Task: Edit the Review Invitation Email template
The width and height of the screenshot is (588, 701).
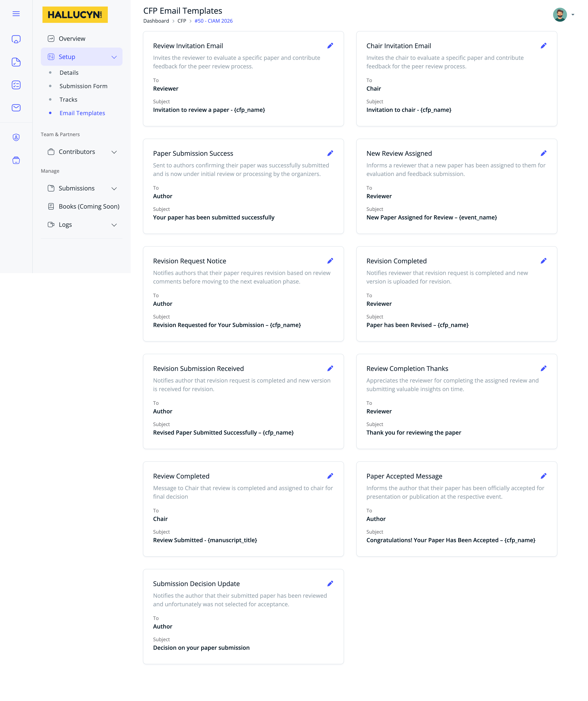Action: (x=330, y=46)
